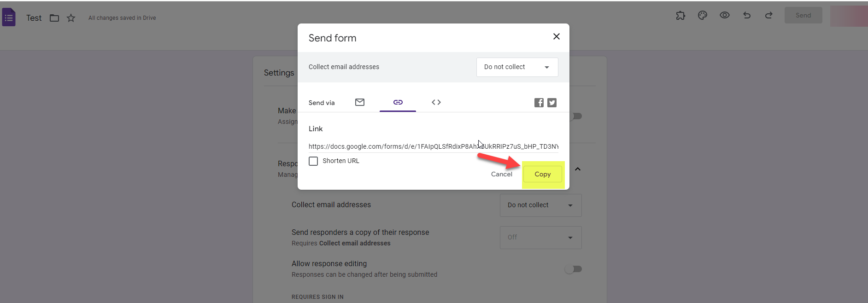Share form via Twitter icon
Screen dimensions: 868x303
[552, 103]
